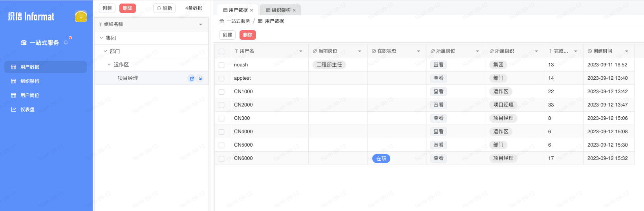Collapse the 集团 tree node
Viewport: 644px width, 211px height.
pos(101,38)
